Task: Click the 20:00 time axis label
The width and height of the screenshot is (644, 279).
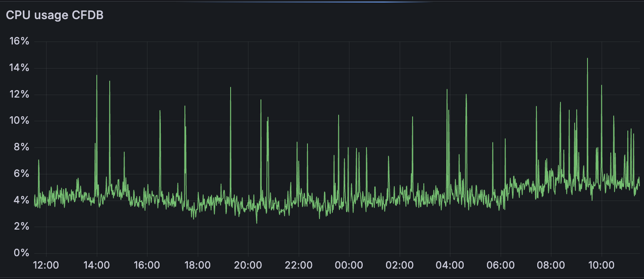Action: click(248, 265)
